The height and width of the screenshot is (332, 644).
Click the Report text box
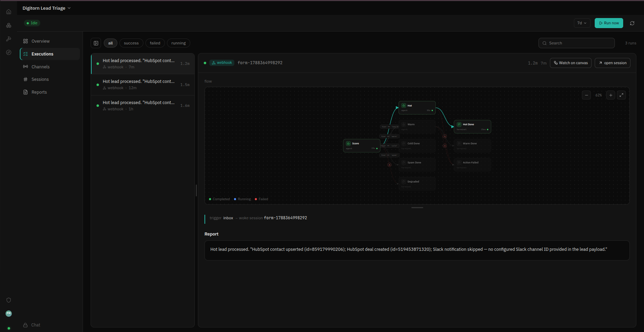point(417,250)
